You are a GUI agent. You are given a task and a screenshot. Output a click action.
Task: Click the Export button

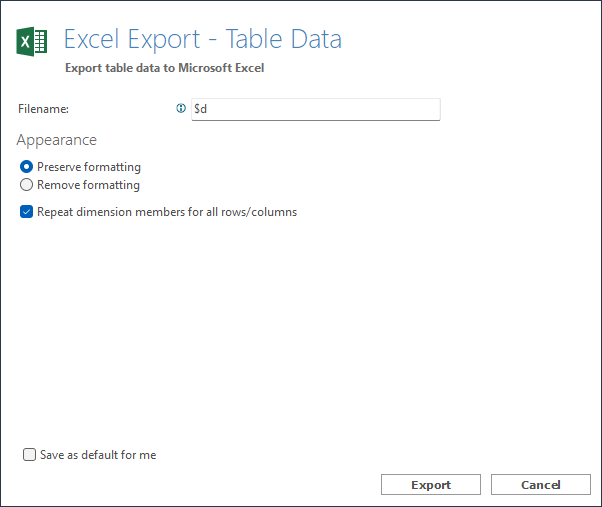click(x=431, y=484)
